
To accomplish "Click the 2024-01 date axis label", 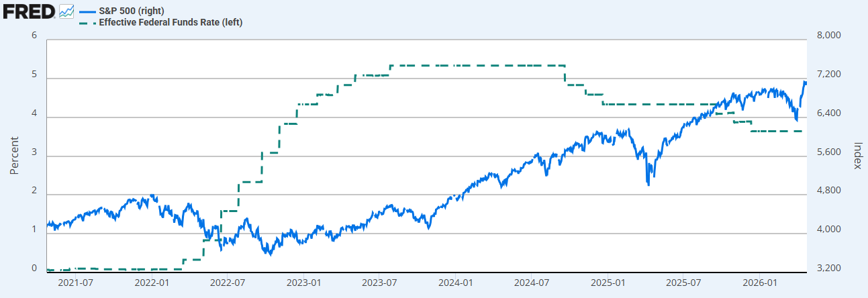I will click(x=455, y=283).
